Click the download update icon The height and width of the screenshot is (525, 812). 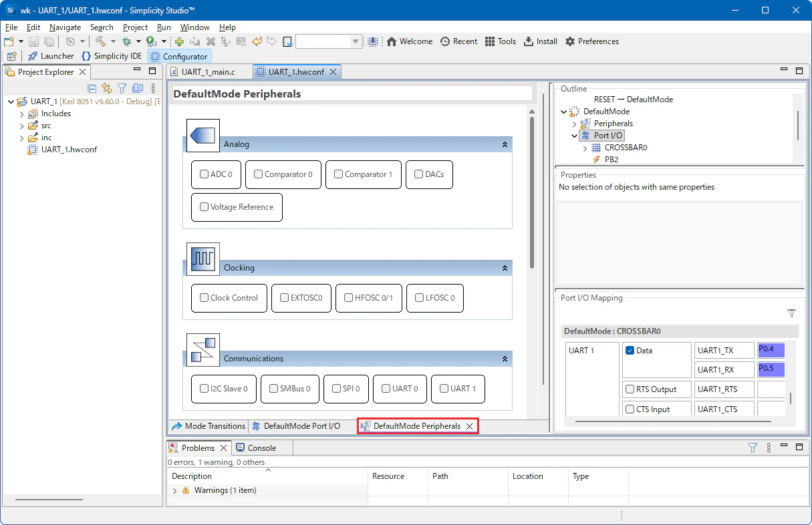pos(374,41)
